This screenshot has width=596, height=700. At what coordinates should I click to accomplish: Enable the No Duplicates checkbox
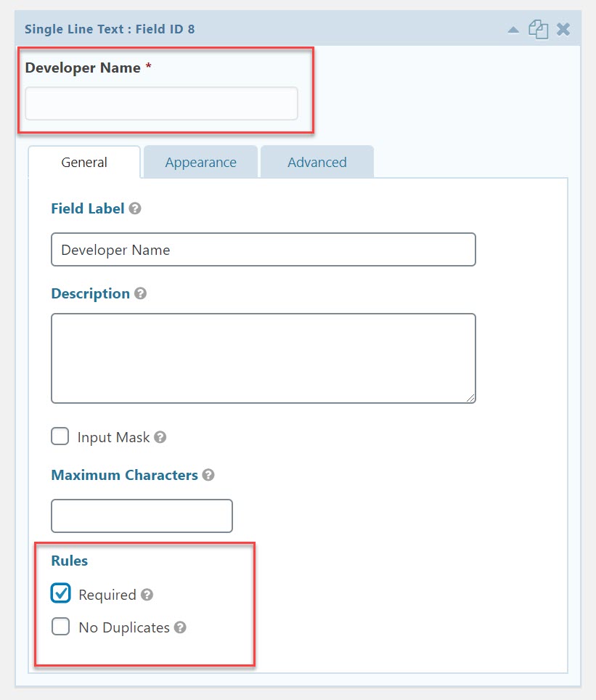60,627
